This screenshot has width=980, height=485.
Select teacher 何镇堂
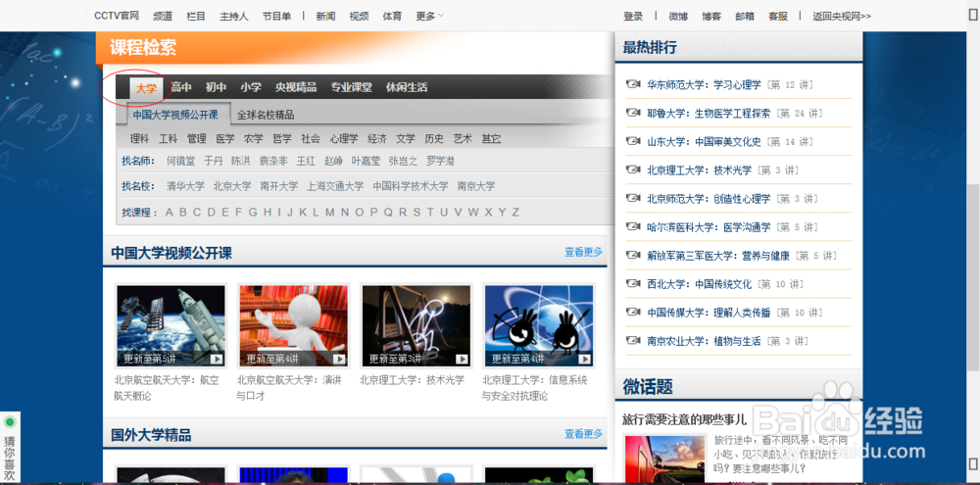tap(180, 162)
